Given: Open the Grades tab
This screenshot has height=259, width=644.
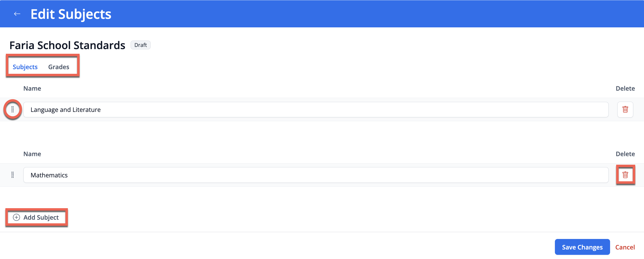Looking at the screenshot, I should click(x=59, y=67).
